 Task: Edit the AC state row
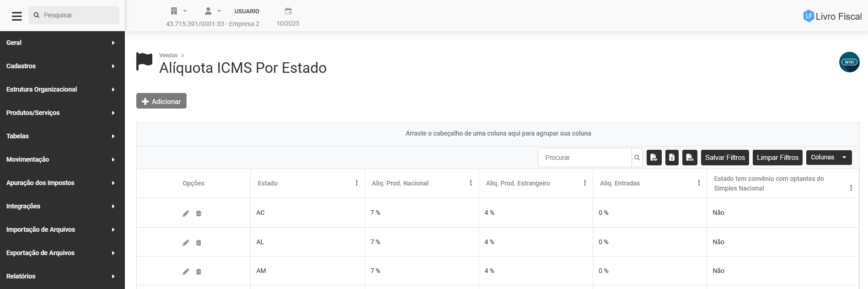186,213
